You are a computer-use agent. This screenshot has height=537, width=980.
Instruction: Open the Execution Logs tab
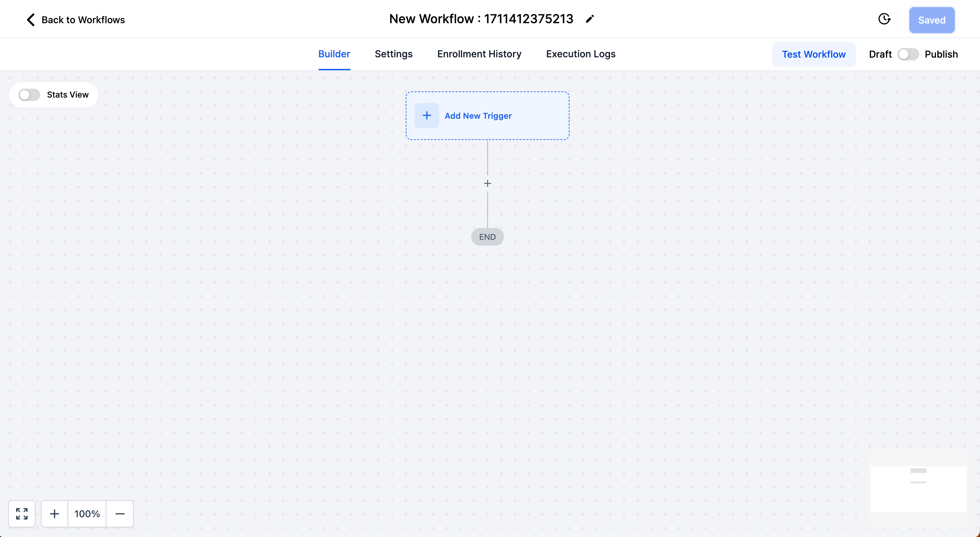coord(581,54)
